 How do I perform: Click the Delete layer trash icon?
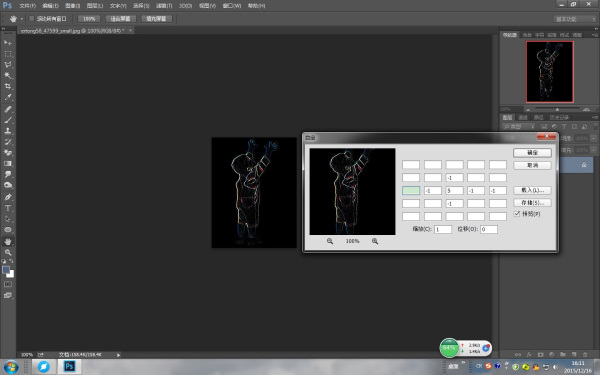pyautogui.click(x=585, y=355)
